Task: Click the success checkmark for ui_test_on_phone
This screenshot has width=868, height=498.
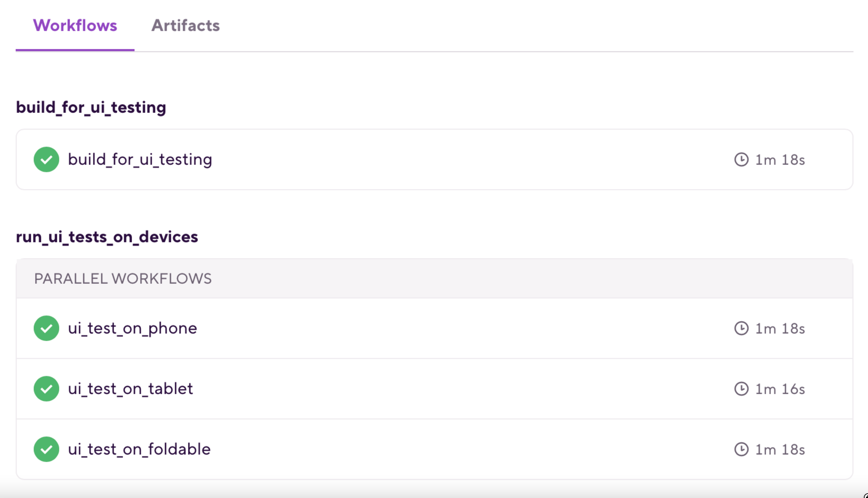Action: click(x=46, y=328)
